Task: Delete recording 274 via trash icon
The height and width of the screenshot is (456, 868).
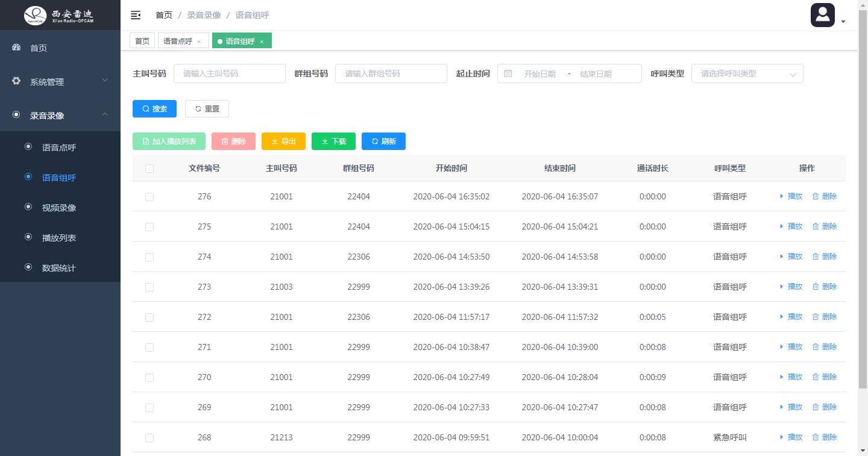Action: coord(825,257)
